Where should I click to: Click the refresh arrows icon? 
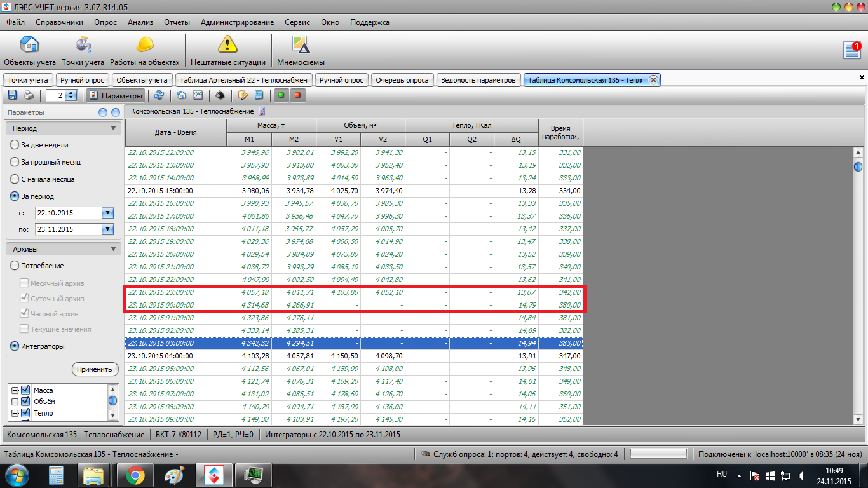click(159, 95)
